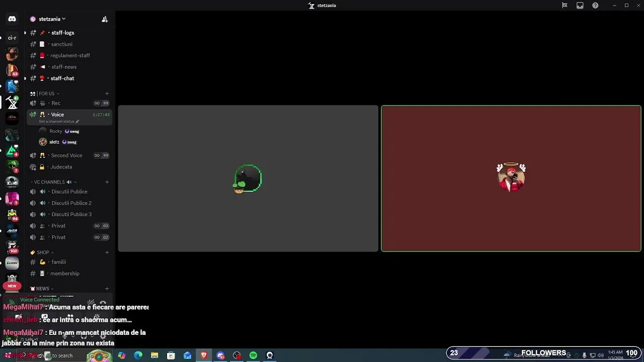
Task: Open the green triangle server icon
Action: [12, 150]
